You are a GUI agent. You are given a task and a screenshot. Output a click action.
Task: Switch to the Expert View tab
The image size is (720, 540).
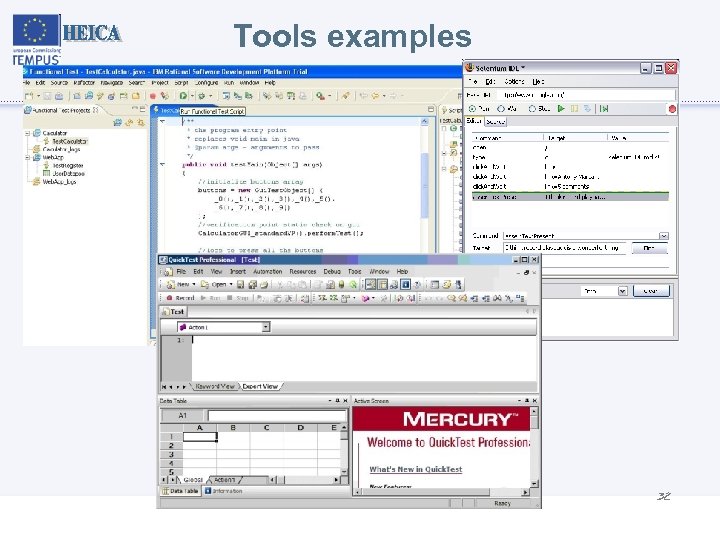click(x=260, y=387)
